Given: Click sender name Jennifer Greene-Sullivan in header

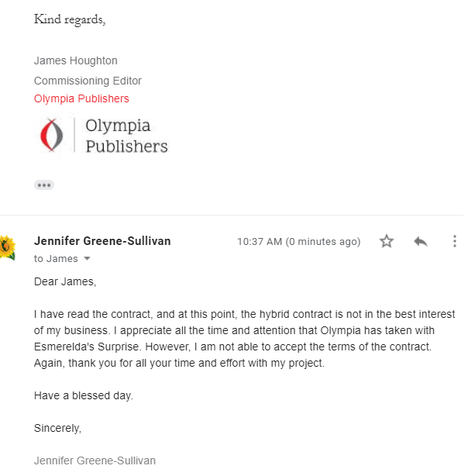Looking at the screenshot, I should pyautogui.click(x=102, y=241).
